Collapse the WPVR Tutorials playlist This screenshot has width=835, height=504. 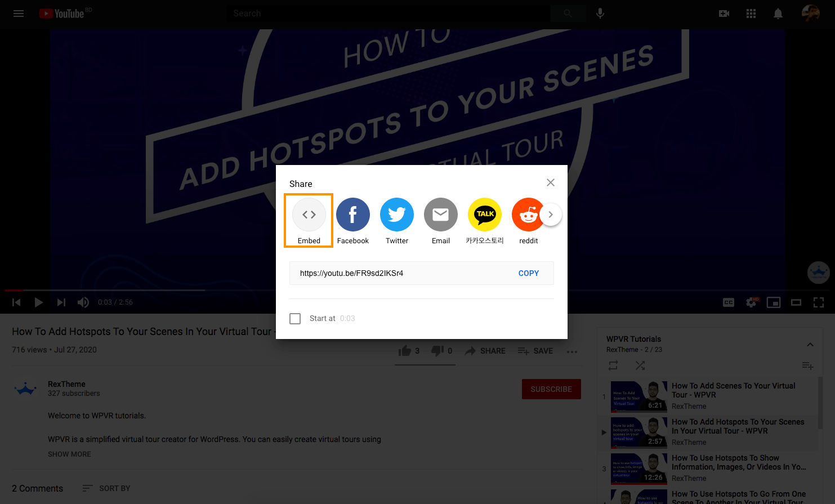(x=810, y=345)
